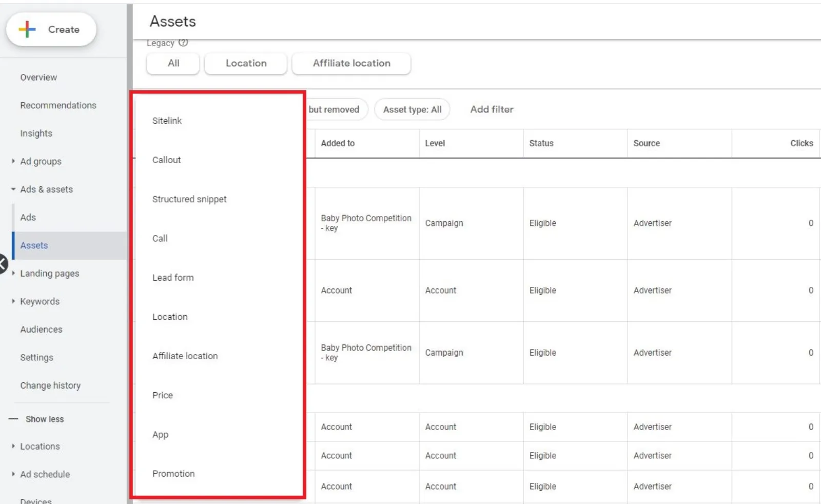
Task: Choose App asset type
Action: (160, 435)
